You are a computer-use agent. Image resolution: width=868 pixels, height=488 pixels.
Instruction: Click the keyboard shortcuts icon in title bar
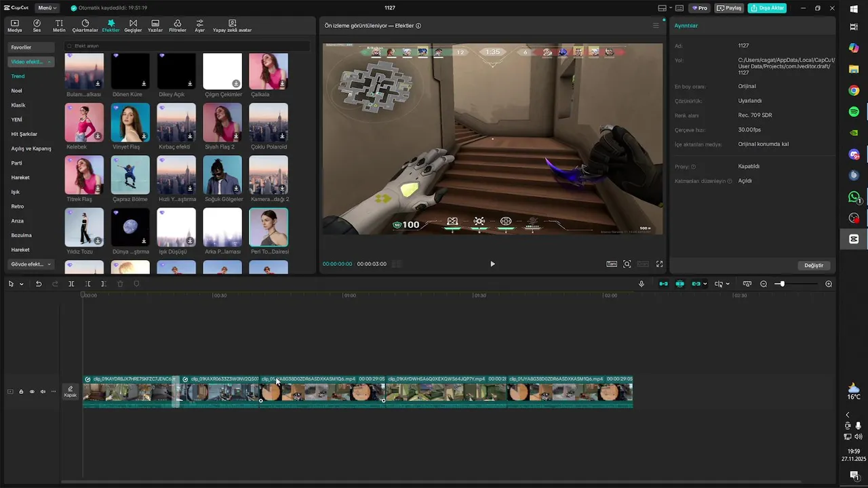click(x=679, y=8)
